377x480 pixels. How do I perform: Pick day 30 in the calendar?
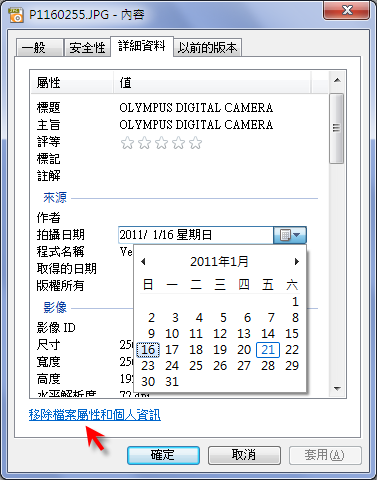pos(148,382)
